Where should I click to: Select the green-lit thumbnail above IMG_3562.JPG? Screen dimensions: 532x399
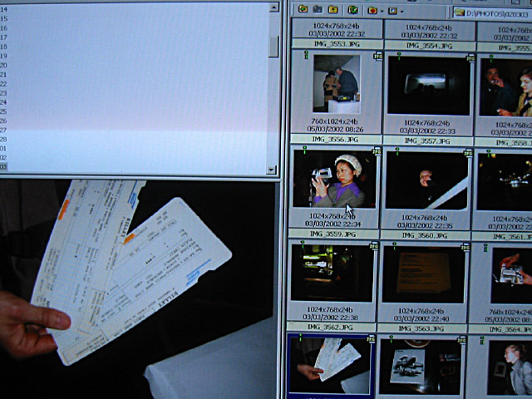coord(332,272)
